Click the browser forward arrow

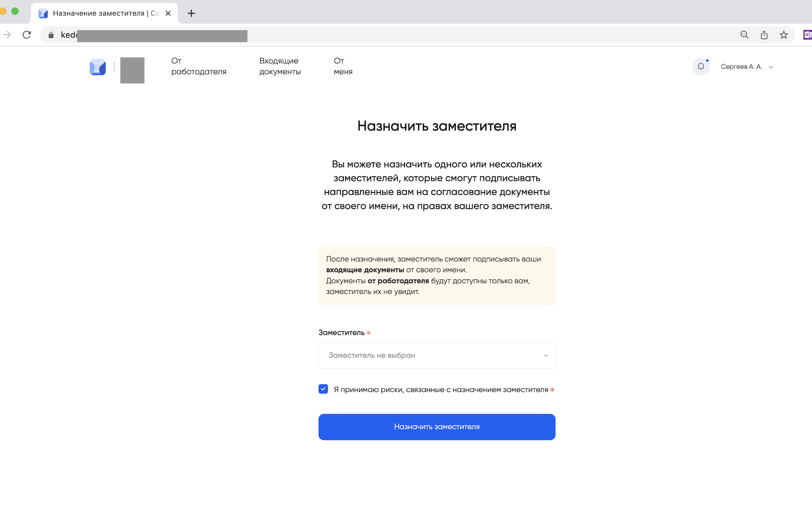(x=7, y=35)
